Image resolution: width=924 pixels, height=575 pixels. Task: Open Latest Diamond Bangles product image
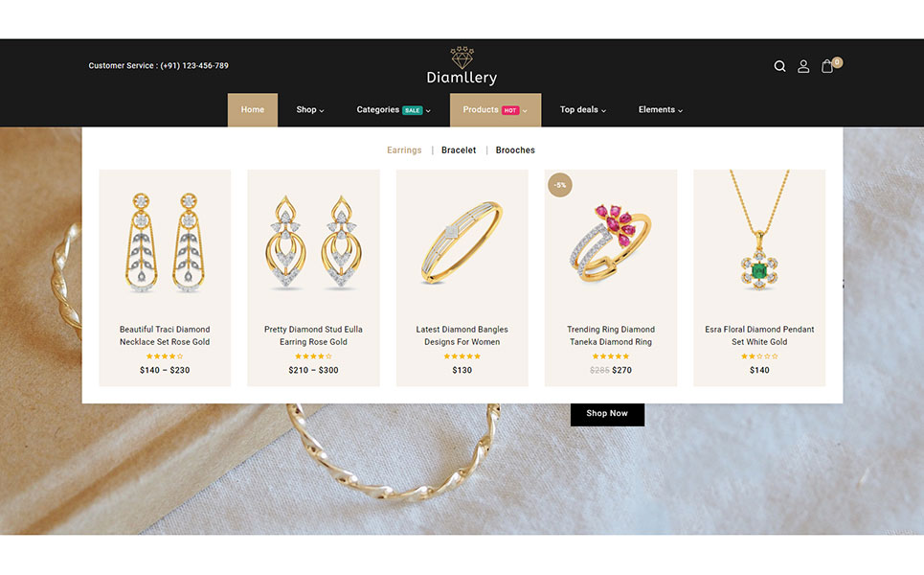point(462,243)
